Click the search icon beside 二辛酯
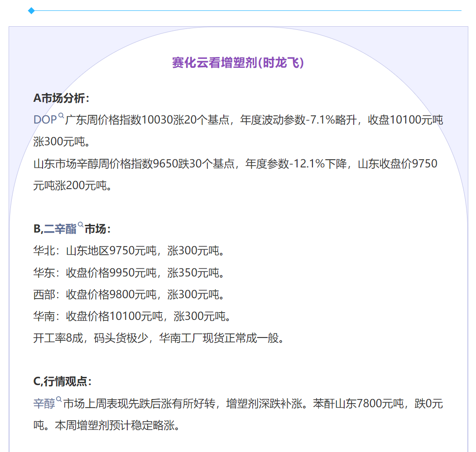The height and width of the screenshot is (452, 476). click(x=81, y=225)
